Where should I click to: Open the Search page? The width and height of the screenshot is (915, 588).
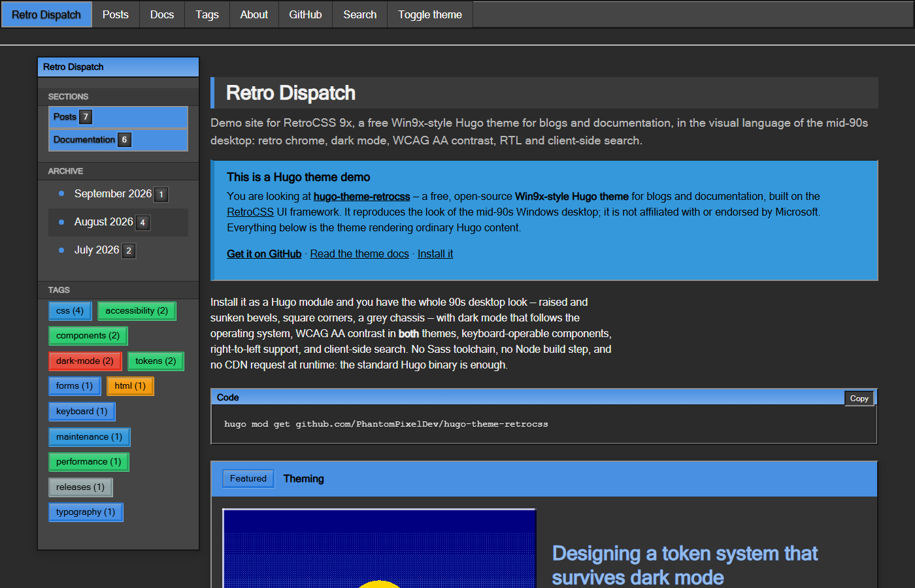tap(360, 14)
